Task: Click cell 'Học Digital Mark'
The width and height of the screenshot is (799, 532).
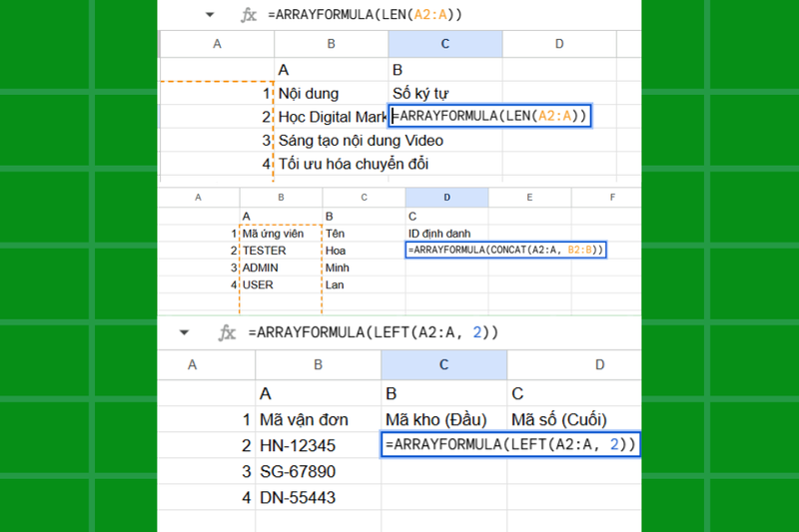Action: [x=332, y=117]
